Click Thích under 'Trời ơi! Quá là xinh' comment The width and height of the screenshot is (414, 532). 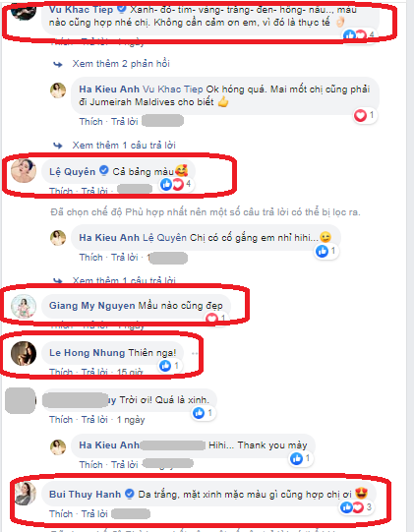coord(61,420)
